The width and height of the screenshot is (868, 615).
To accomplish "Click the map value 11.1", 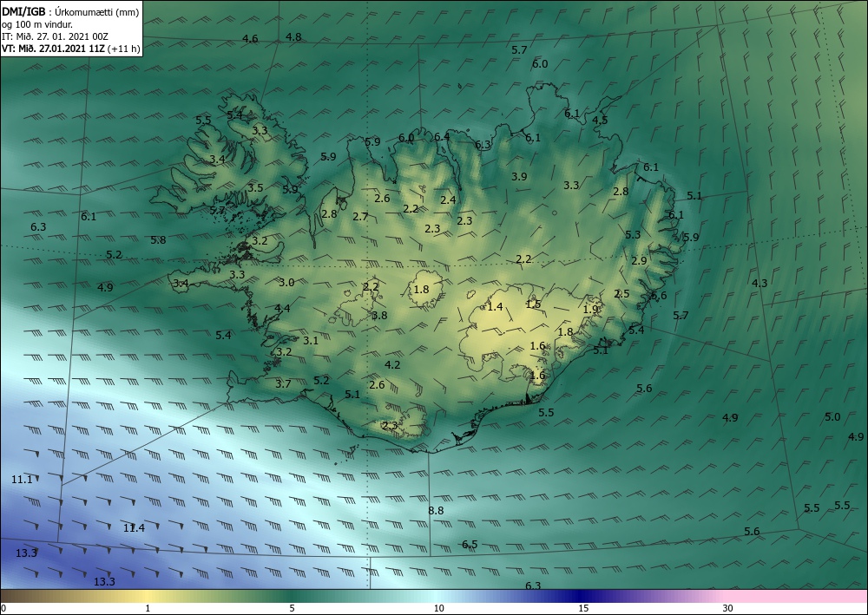I will pyautogui.click(x=23, y=479).
